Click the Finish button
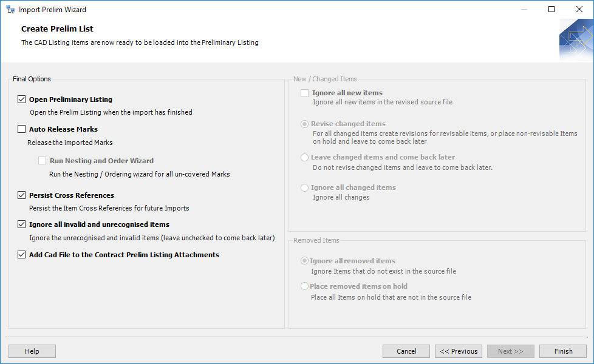Viewport: 594px width, 364px height. point(563,351)
